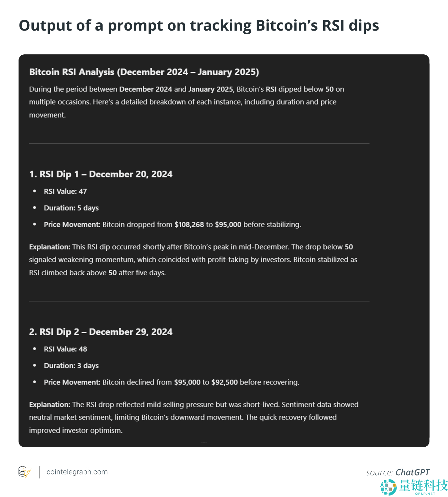The image size is (448, 497).
Task: Click the RSI Dip 2 heading
Action: tap(101, 332)
